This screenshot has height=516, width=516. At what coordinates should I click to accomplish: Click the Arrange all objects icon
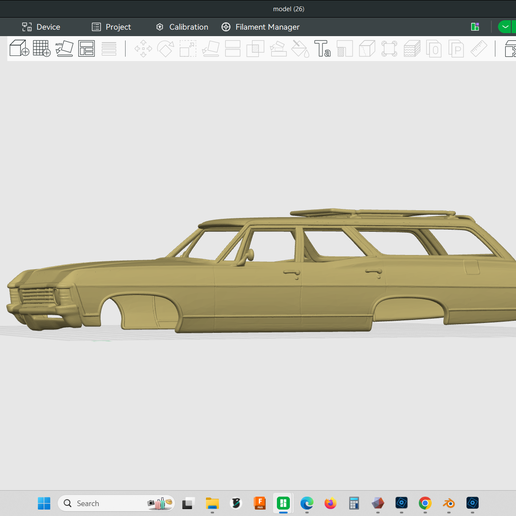87,48
